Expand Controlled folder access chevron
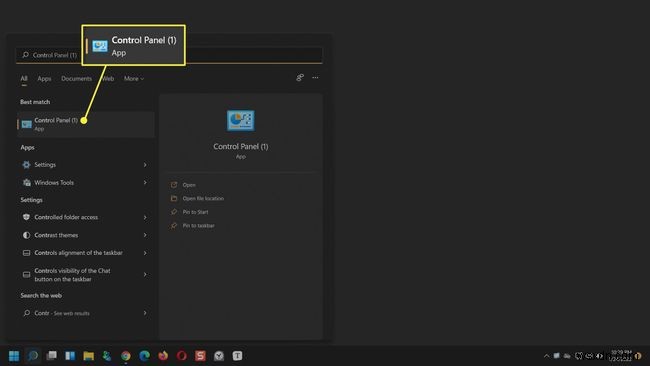 click(145, 217)
